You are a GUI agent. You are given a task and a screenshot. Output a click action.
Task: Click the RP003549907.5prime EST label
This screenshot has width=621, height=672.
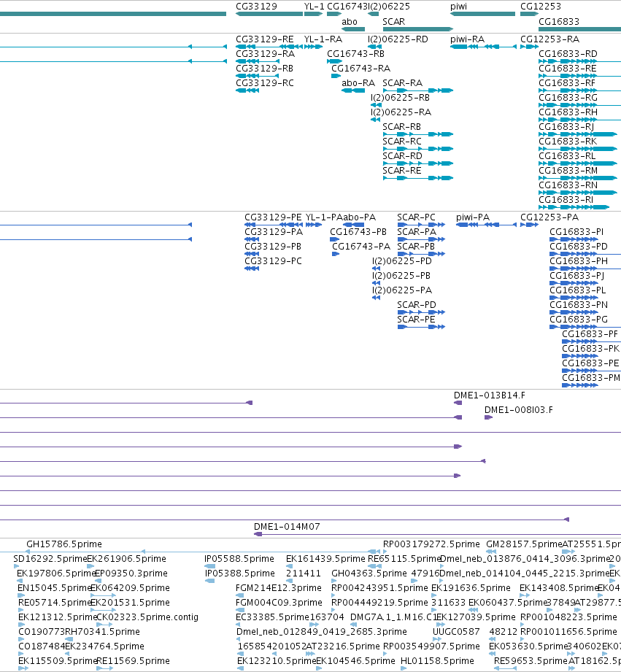(431, 646)
